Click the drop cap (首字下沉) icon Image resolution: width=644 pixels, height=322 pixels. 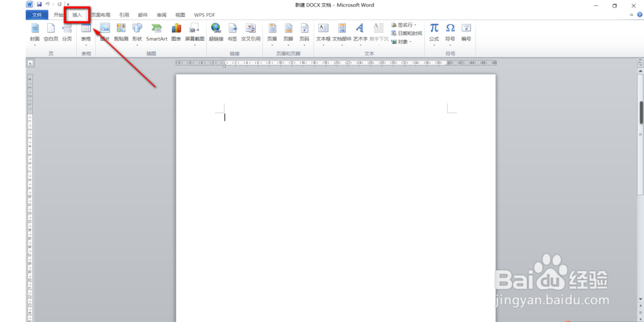click(379, 28)
